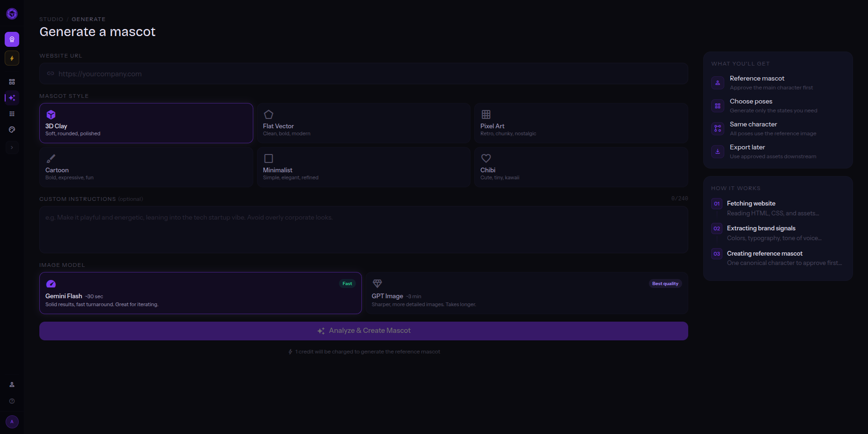Focus the website URL input field
This screenshot has height=434, width=868.
coord(363,74)
